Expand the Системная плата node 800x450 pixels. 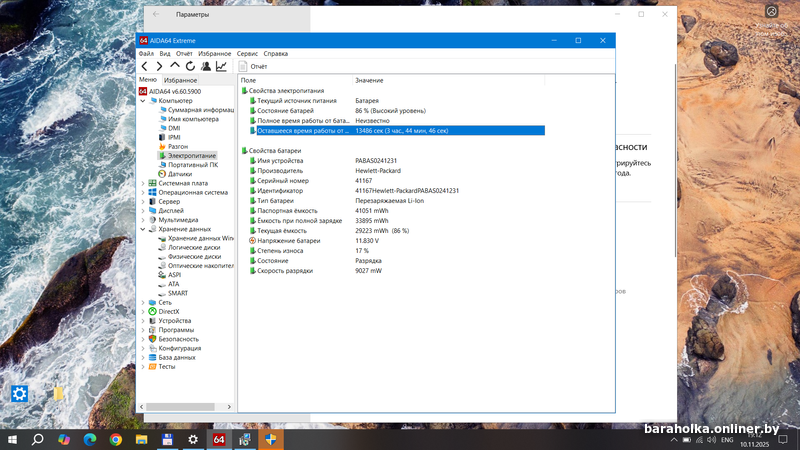coord(143,183)
